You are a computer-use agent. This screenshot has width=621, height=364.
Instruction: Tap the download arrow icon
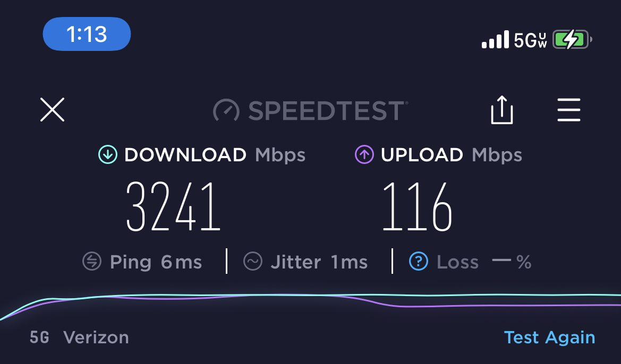[x=108, y=154]
